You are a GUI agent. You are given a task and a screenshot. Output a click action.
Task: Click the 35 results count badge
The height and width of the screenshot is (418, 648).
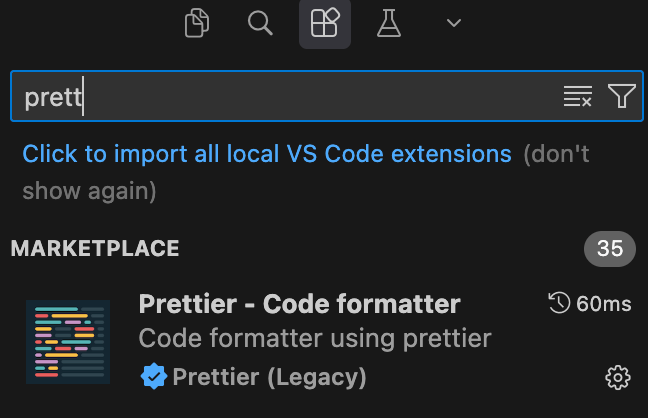[x=609, y=249]
